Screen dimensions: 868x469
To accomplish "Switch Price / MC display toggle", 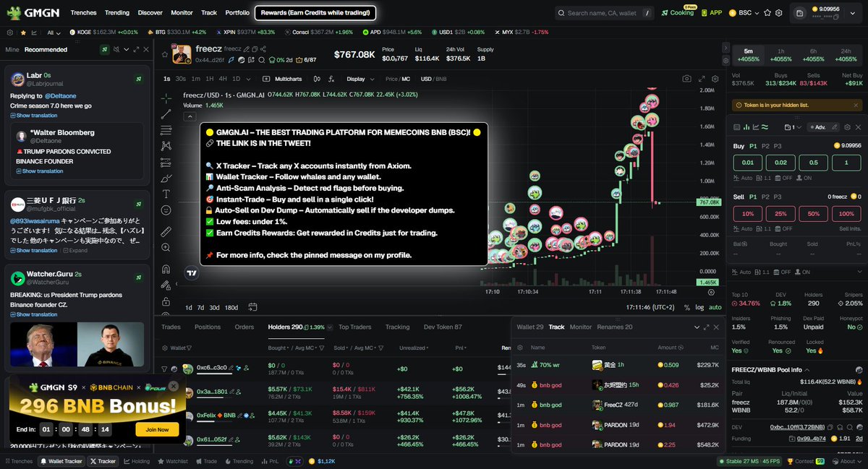I will tap(398, 79).
